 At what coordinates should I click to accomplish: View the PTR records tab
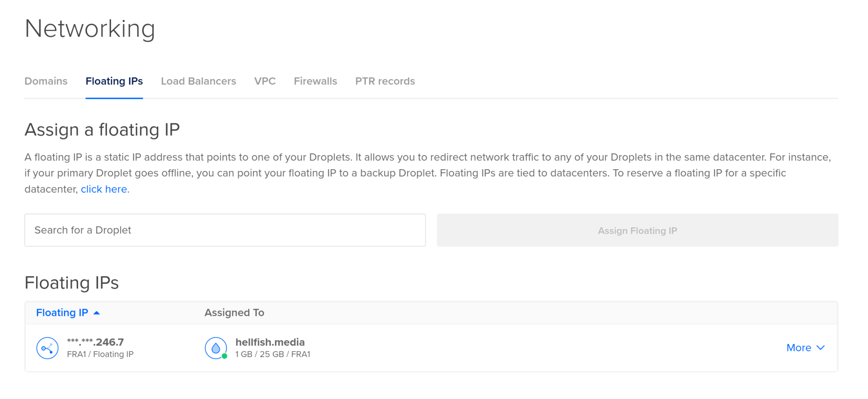click(385, 81)
